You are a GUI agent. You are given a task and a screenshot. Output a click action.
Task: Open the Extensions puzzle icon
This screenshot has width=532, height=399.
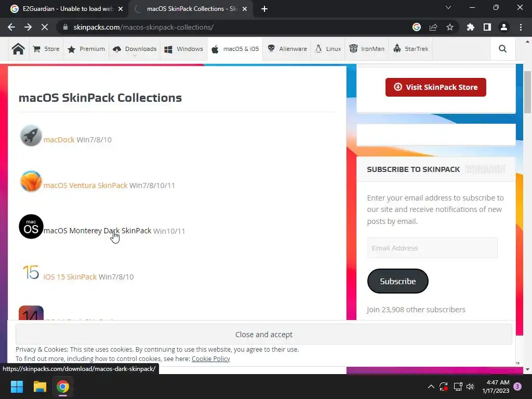point(471,27)
